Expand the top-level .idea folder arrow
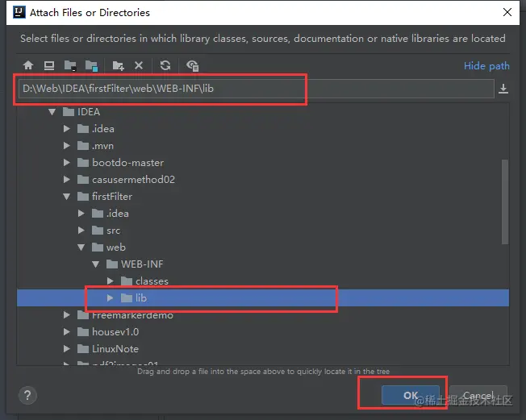 [66, 129]
